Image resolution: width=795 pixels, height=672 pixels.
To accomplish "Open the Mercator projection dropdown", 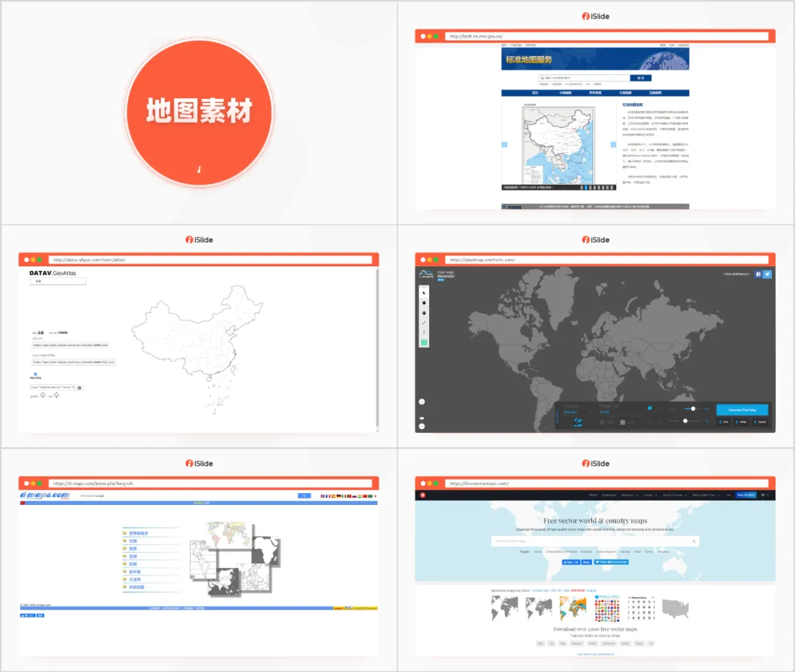I will pos(578,412).
